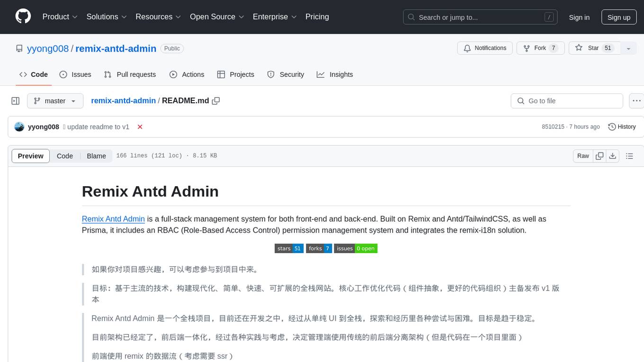Viewport: 644px width, 362px height.
Task: Download the raw file
Action: point(613,156)
